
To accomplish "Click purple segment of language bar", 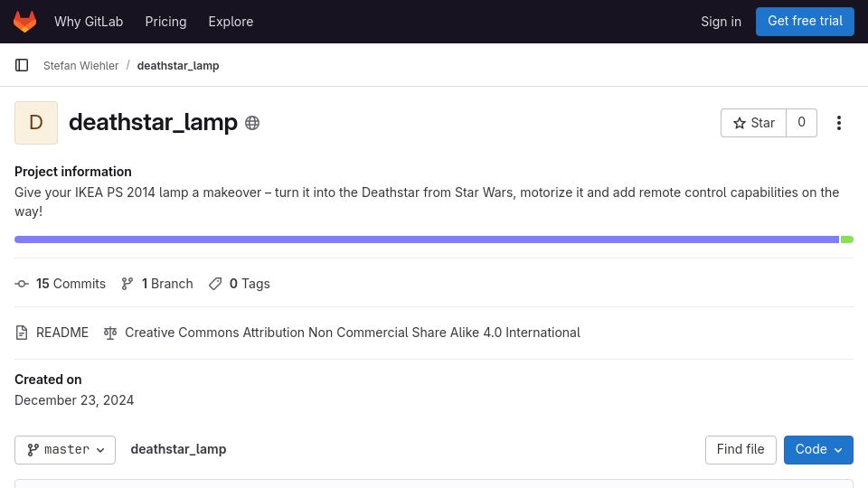I will coord(427,239).
